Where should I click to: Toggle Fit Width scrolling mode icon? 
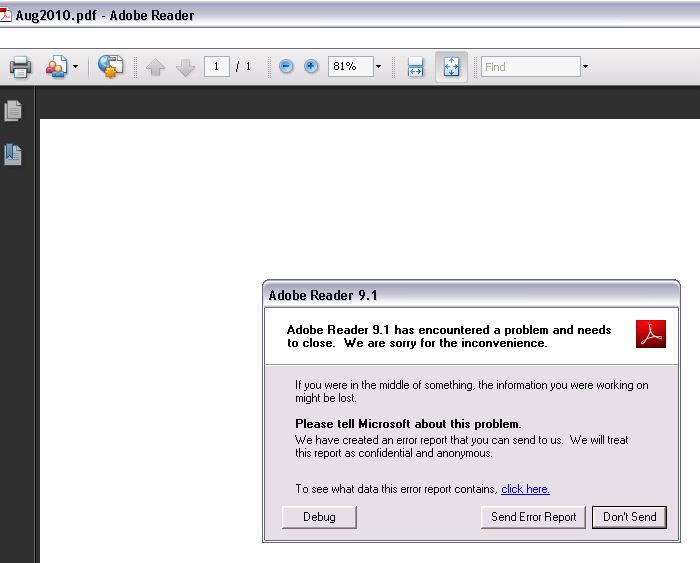[415, 67]
